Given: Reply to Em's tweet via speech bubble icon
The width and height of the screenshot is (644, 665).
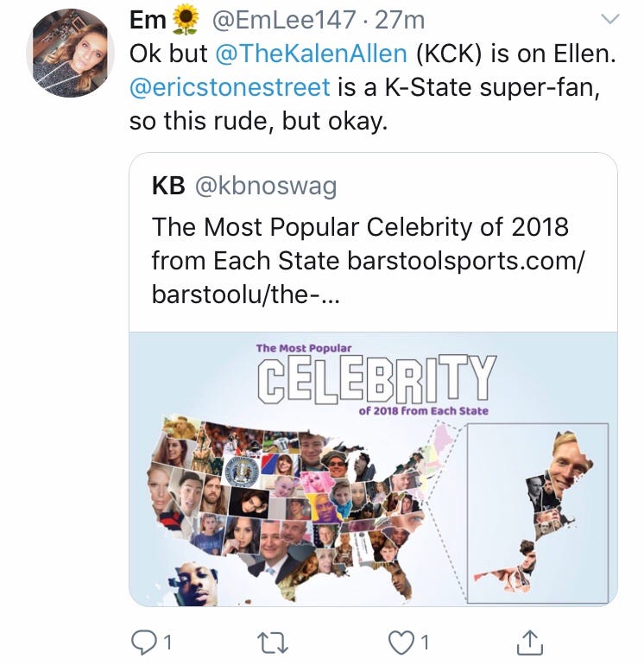Looking at the screenshot, I should coord(143,641).
